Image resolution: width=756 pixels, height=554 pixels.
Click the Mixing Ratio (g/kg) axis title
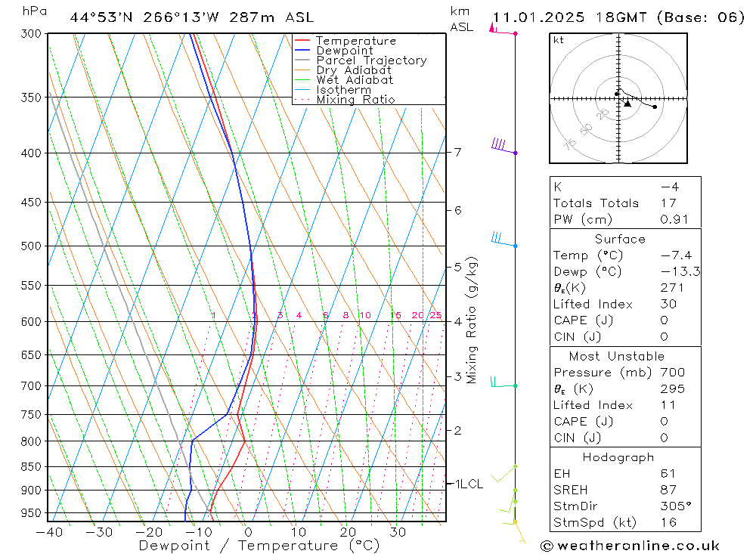tap(472, 320)
